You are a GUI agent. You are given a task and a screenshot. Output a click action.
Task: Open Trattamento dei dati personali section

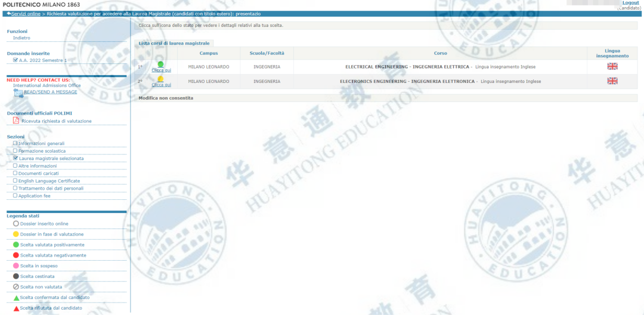click(x=51, y=188)
